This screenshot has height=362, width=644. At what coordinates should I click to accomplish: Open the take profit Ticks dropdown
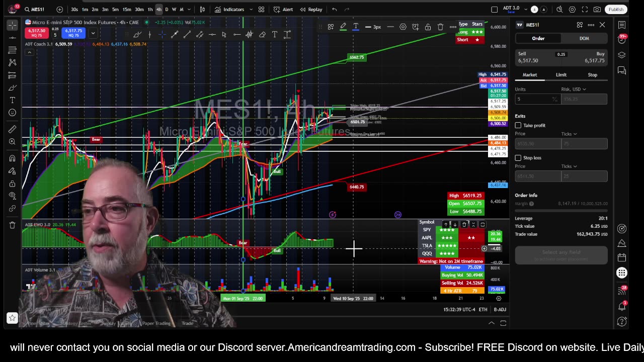point(569,134)
